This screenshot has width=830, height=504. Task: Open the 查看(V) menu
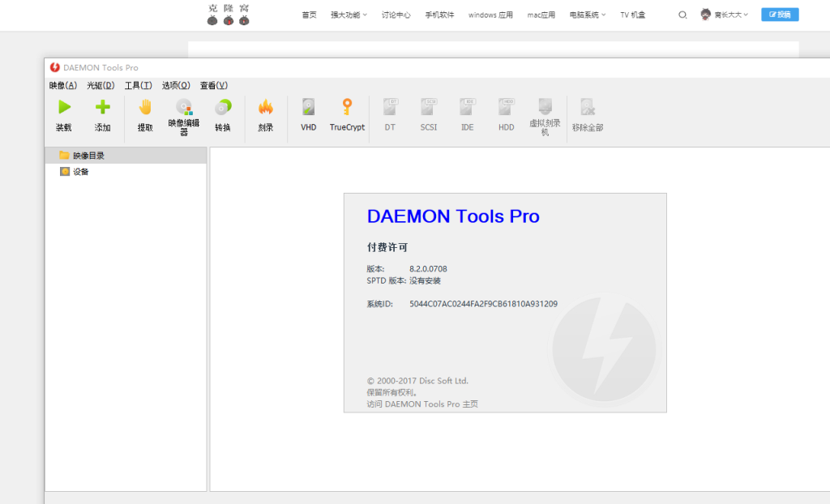tap(214, 85)
